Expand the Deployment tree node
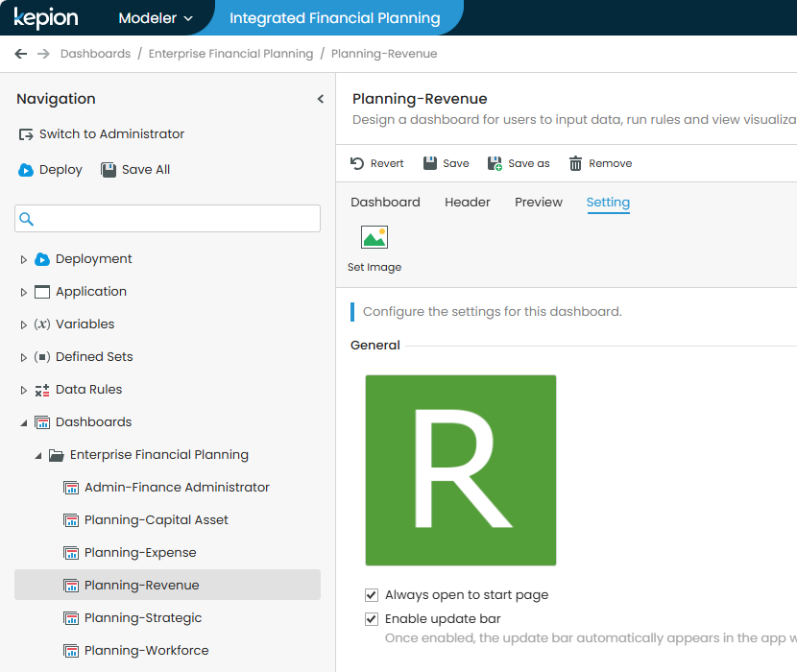 click(x=24, y=259)
